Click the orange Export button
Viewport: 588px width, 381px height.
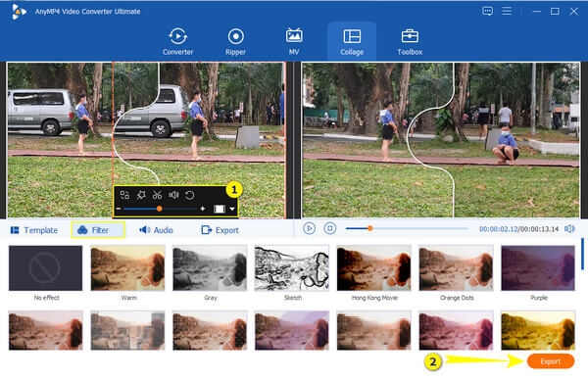point(551,361)
